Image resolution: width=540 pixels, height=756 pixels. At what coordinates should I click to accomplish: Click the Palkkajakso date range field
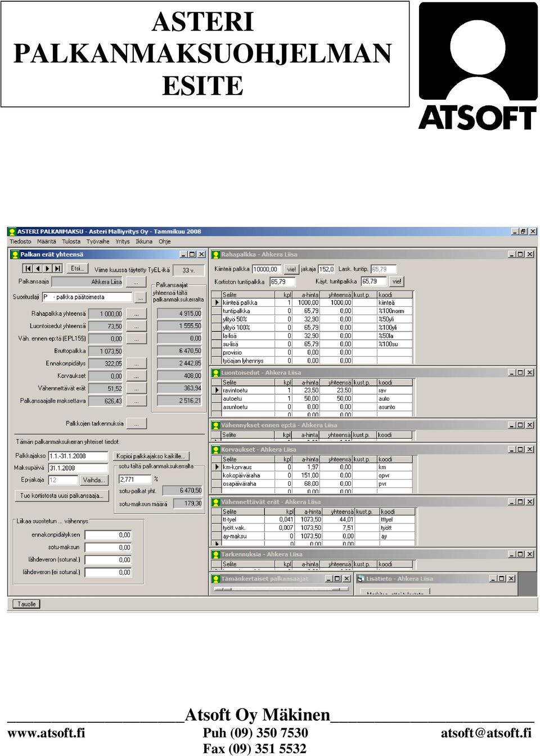(78, 456)
